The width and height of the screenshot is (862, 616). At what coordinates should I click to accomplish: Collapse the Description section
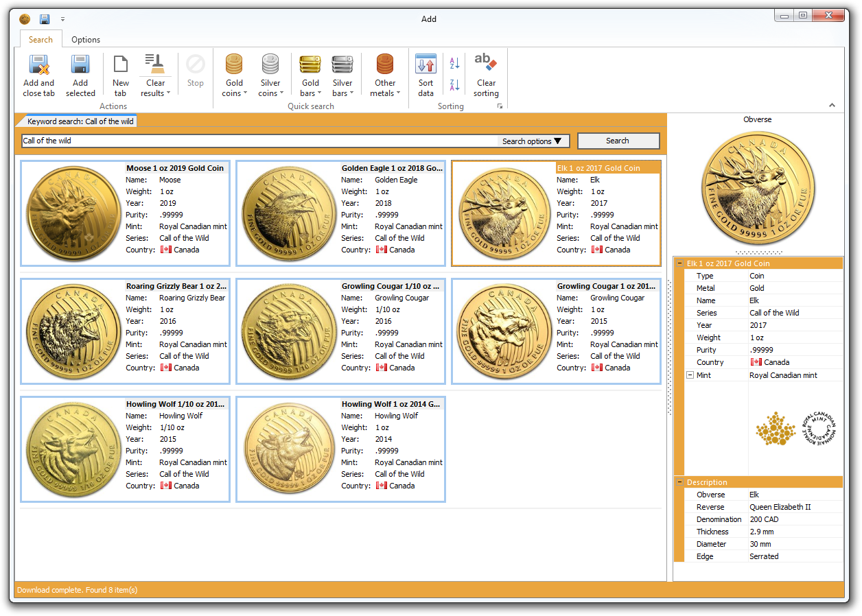click(679, 482)
